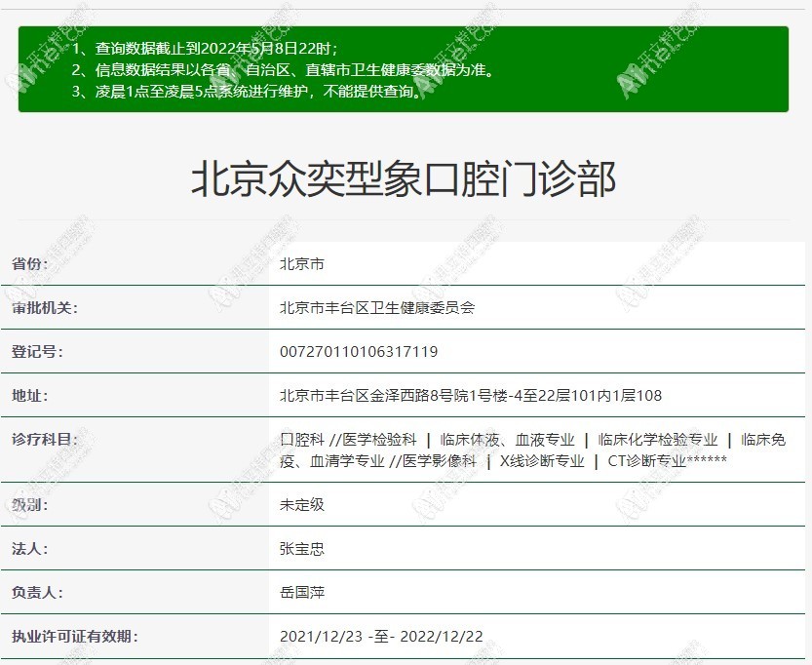Click the 诊疗科目 value starting with 口腔科
The height and width of the screenshot is (665, 812).
(x=531, y=450)
